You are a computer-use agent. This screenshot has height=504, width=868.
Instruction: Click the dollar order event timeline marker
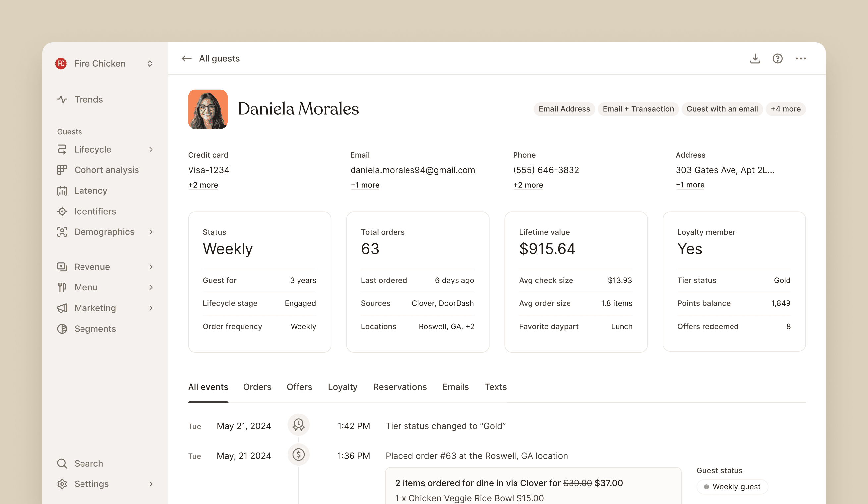[x=298, y=454]
